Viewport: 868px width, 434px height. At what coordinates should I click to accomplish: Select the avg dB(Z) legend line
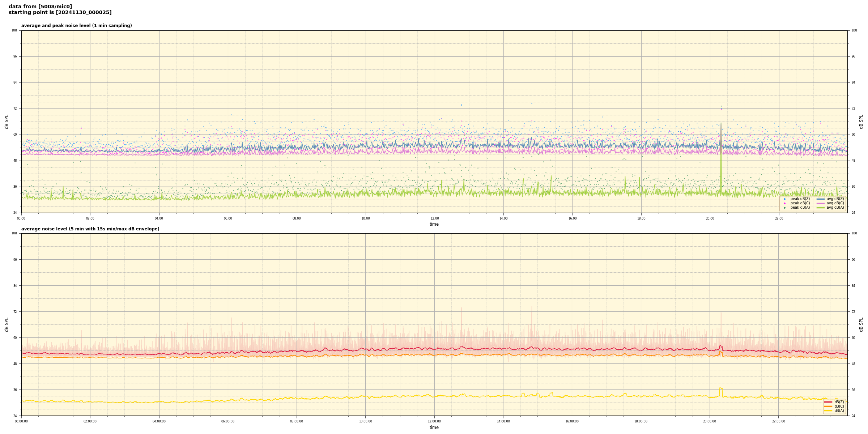pos(820,199)
